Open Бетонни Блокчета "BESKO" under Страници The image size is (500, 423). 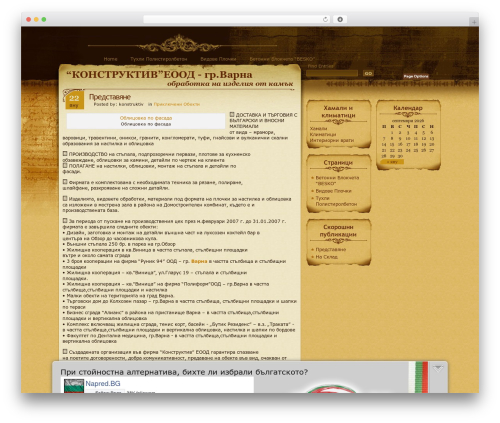click(337, 181)
